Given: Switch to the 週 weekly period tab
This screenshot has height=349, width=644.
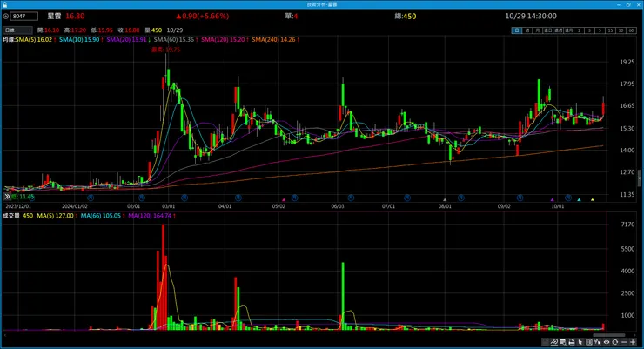Looking at the screenshot, I should click(527, 30).
